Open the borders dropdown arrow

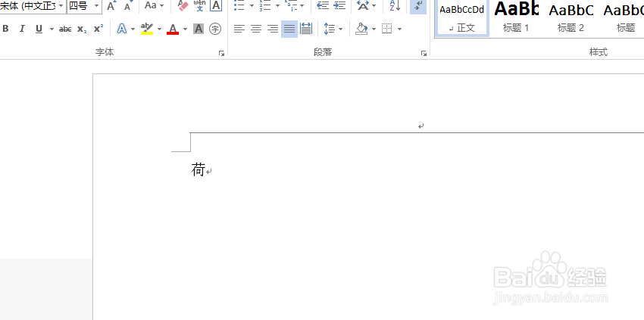399,29
